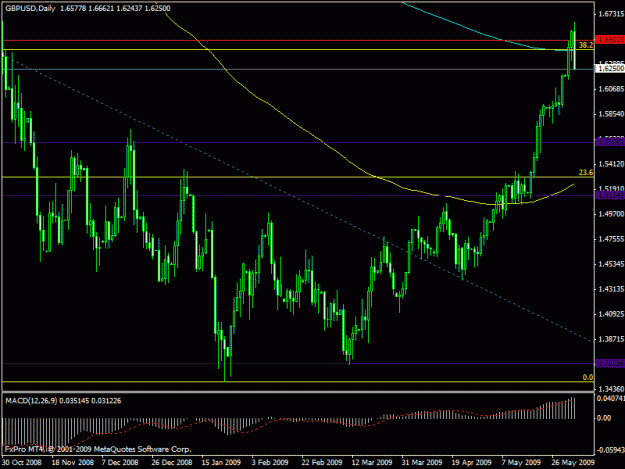Click the 1.40925 price axis label

(611, 314)
